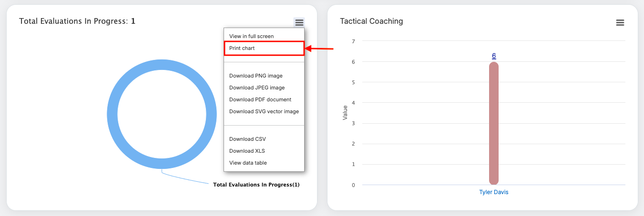
Task: Open View data table option
Action: pos(248,163)
